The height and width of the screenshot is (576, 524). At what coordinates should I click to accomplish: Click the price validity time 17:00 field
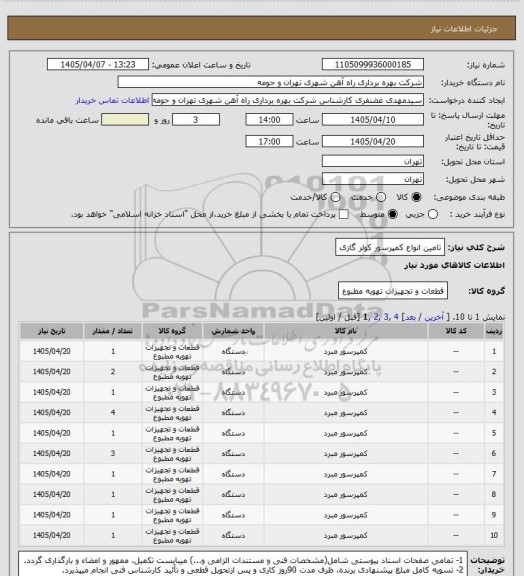pos(269,141)
